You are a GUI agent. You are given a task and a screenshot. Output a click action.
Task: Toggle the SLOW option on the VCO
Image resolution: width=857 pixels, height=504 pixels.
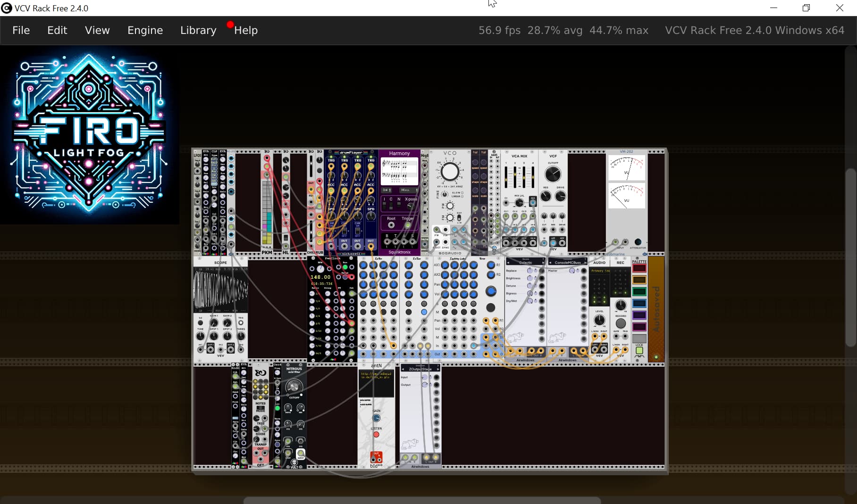pos(462,193)
